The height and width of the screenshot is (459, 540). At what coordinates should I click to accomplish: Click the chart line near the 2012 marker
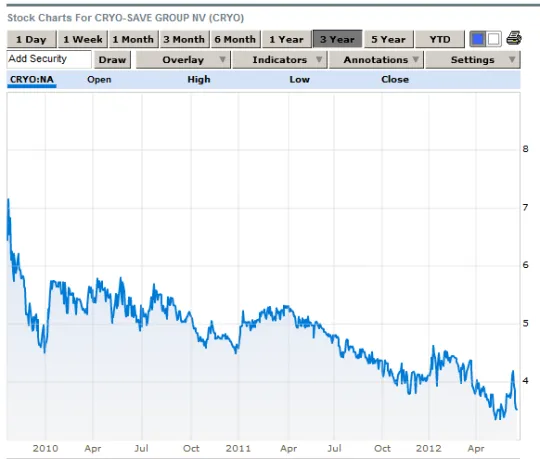429,374
